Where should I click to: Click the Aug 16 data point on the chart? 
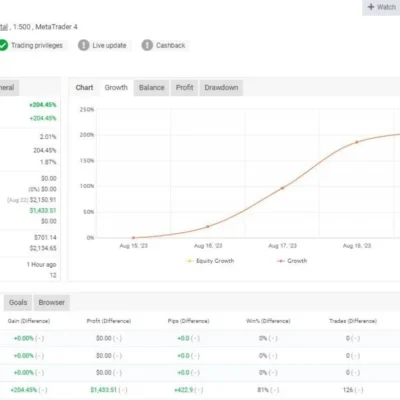pos(208,226)
